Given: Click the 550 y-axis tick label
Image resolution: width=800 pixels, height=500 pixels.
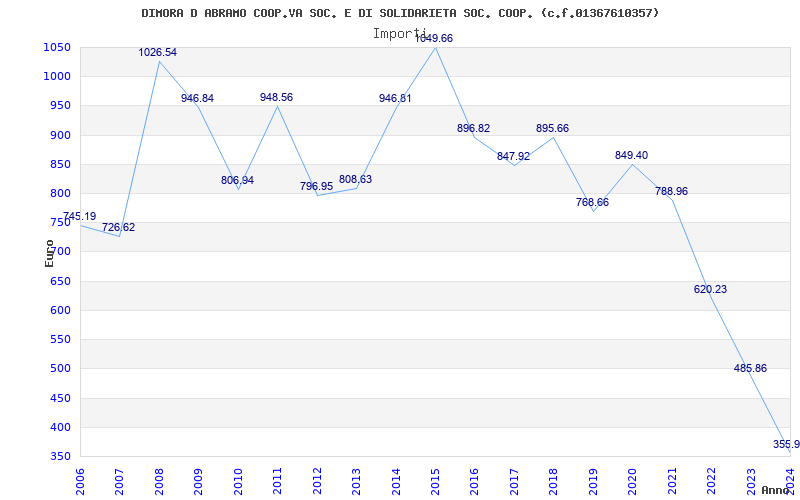Looking at the screenshot, I should point(61,340).
